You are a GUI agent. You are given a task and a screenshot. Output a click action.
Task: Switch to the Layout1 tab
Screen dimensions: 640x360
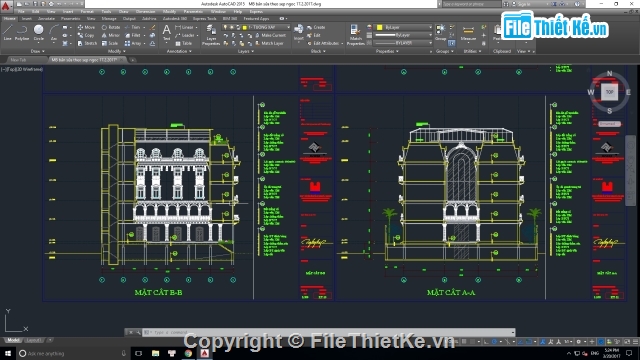(x=34, y=340)
